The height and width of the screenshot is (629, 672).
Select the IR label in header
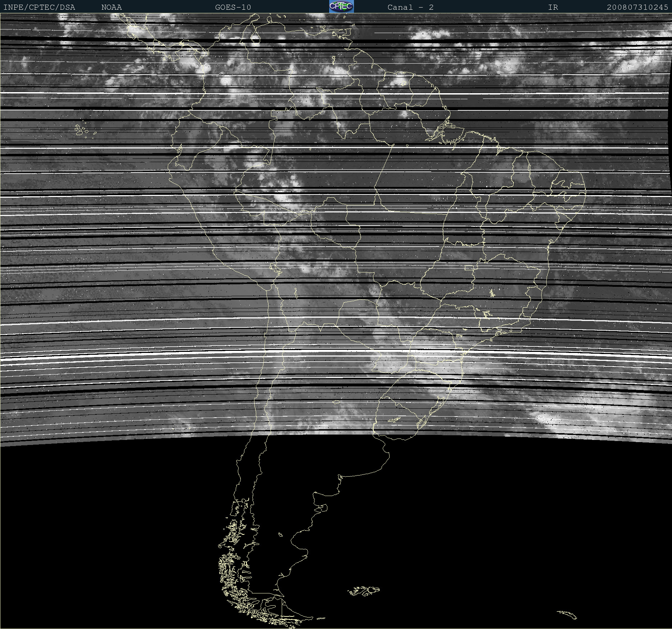[553, 7]
